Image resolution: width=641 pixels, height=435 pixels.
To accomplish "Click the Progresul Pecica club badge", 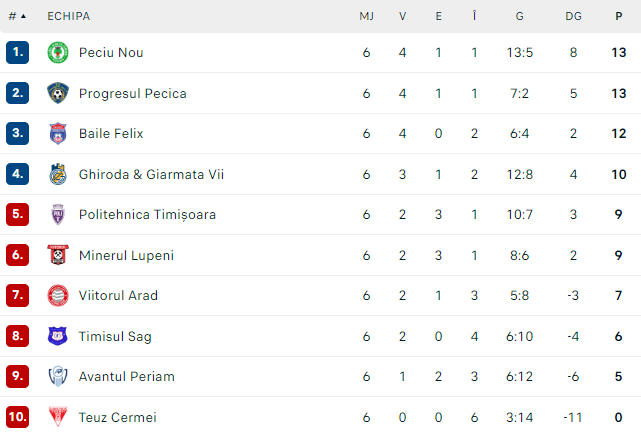I will [x=58, y=93].
